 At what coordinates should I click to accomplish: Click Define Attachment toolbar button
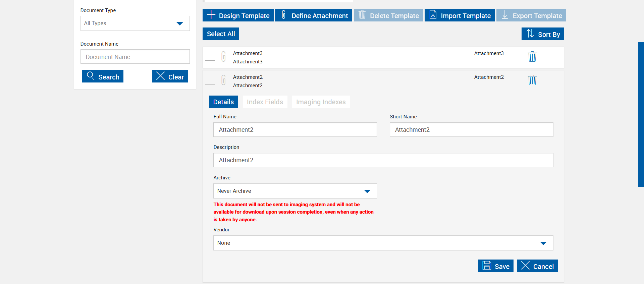(314, 15)
